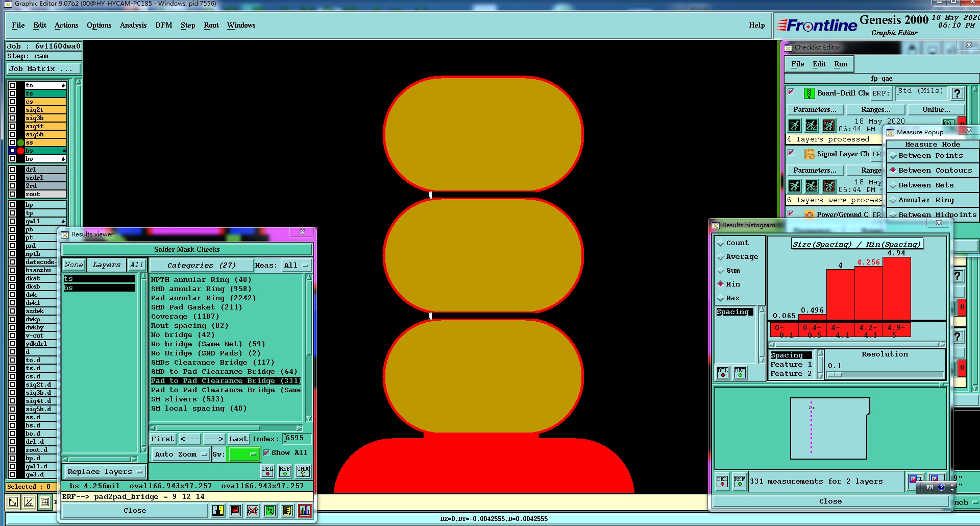The width and height of the screenshot is (980, 526).
Task: Click first running-man icon under Signal Layer Checks
Action: tap(794, 186)
